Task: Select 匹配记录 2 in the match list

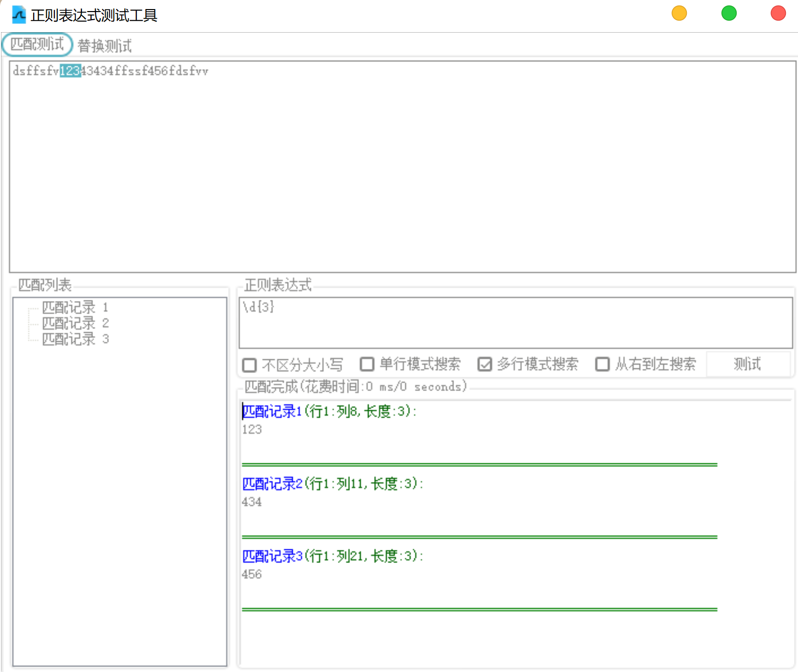Action: pos(75,323)
